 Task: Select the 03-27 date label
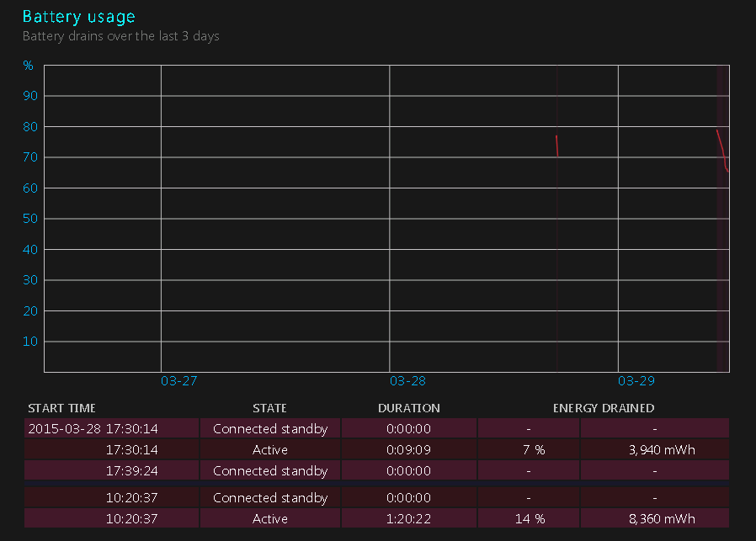click(178, 381)
